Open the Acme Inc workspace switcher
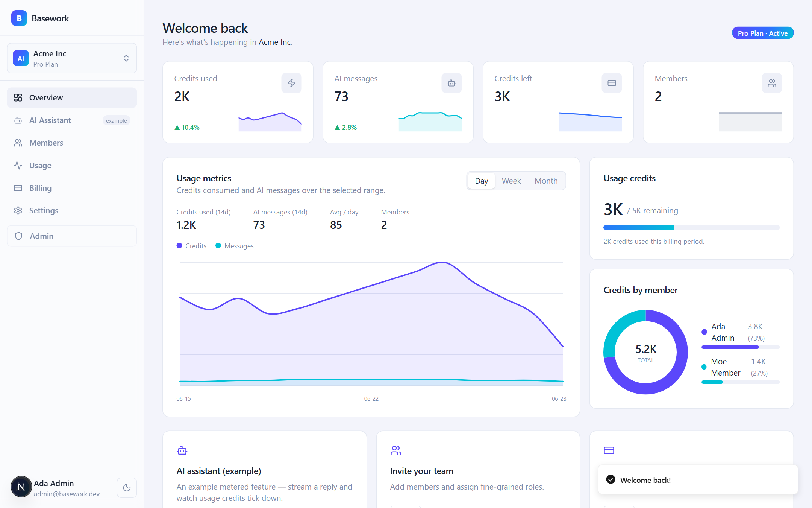812x508 pixels. [72, 58]
